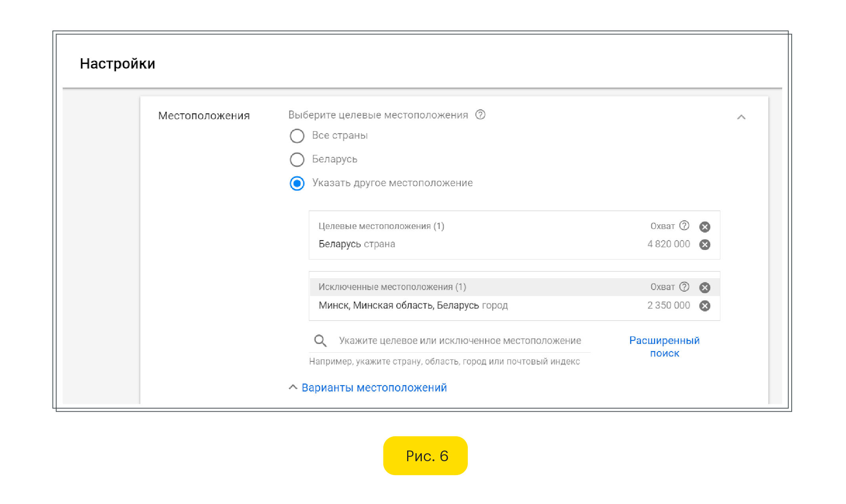Image resolution: width=846 pixels, height=504 pixels.
Task: Click help icon beside target locations Охват
Action: pos(684,225)
